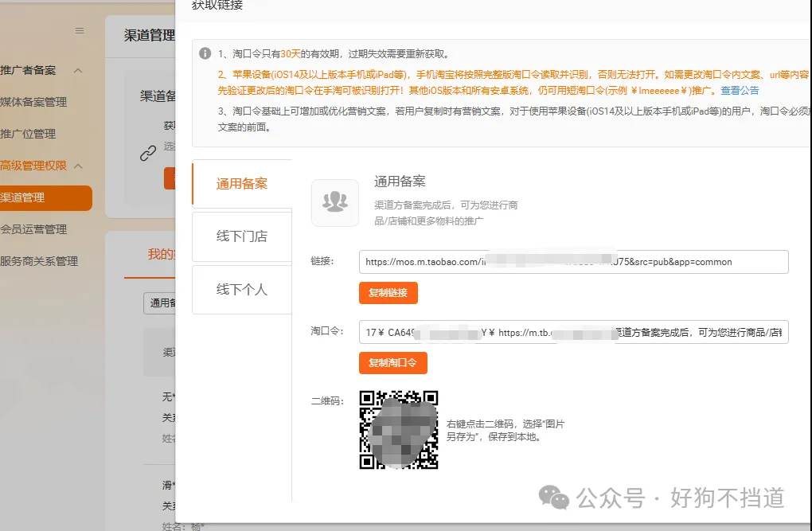Open the 查看公告 link
812x531 pixels.
point(740,91)
